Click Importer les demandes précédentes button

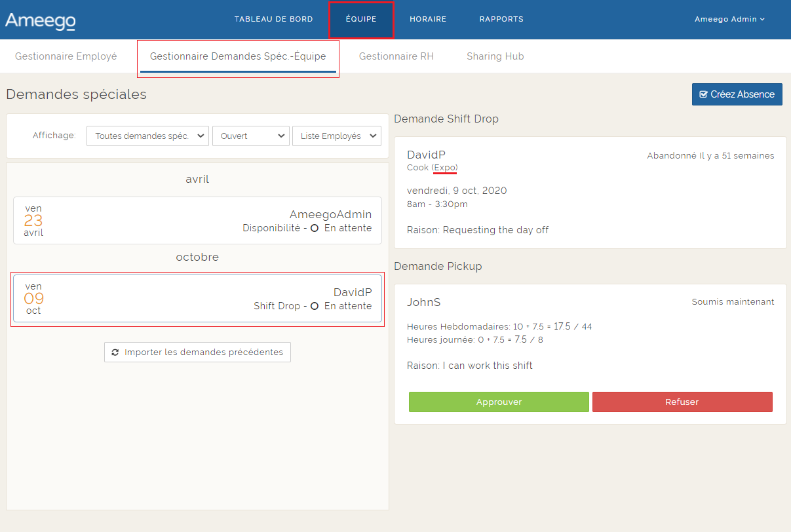[x=197, y=352]
